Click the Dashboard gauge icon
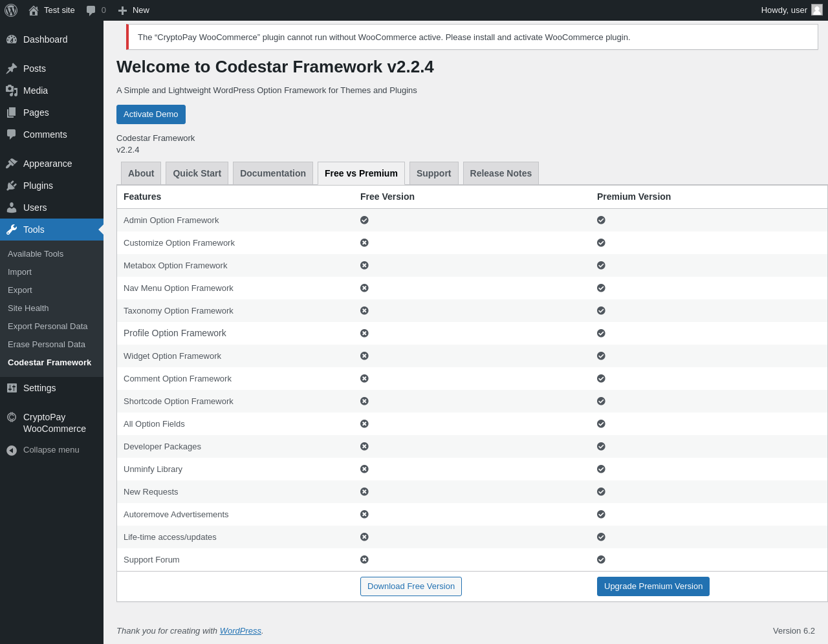Screen dimensions: 828x644 click(x=12, y=39)
